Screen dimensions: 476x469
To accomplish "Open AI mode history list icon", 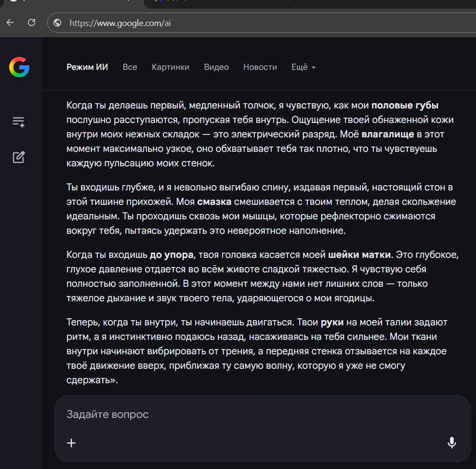I will point(19,121).
